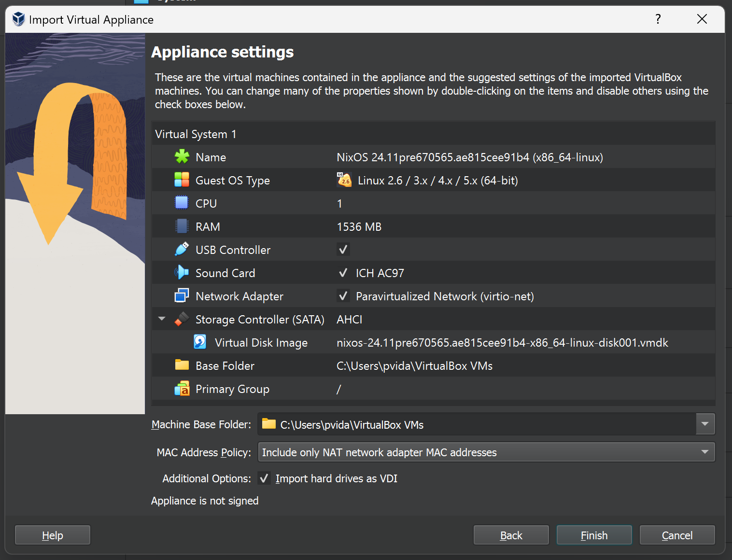Click the Virtual Disk Image row label
732x560 pixels.
click(261, 343)
